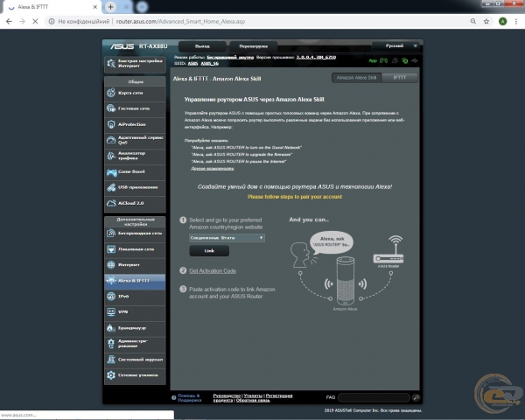This screenshot has height=420, width=525.
Task: Click the browser address bar URL
Action: tap(180, 21)
